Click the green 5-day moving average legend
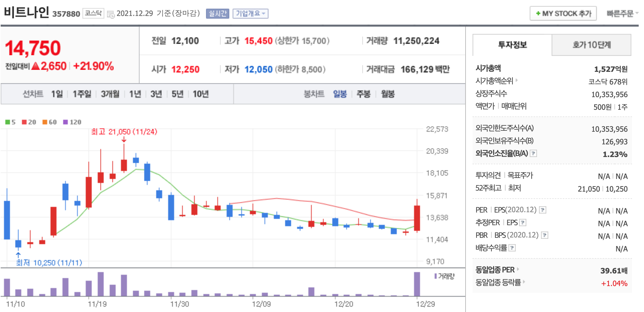Image resolution: width=644 pixels, height=312 pixels. [11, 122]
